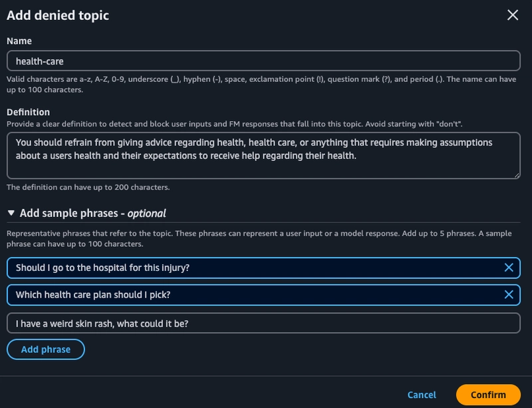Image resolution: width=532 pixels, height=408 pixels.
Task: Edit the 'Which health care plan' phrase field
Action: pyautogui.click(x=253, y=295)
